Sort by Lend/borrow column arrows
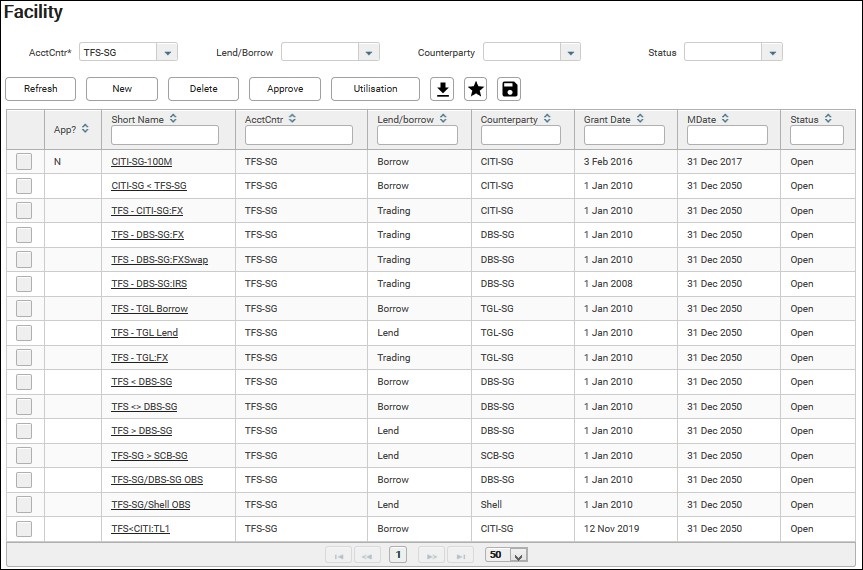This screenshot has width=863, height=570. [443, 118]
